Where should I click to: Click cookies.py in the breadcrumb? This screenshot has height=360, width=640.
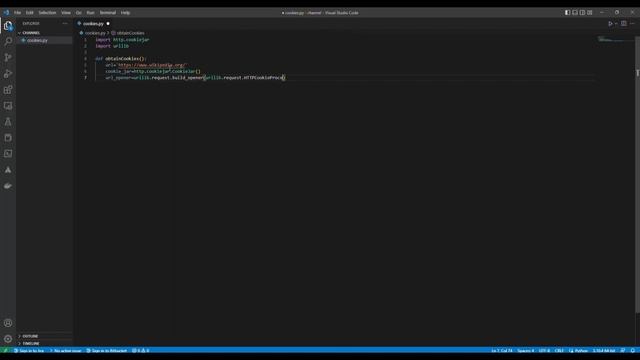(x=95, y=33)
